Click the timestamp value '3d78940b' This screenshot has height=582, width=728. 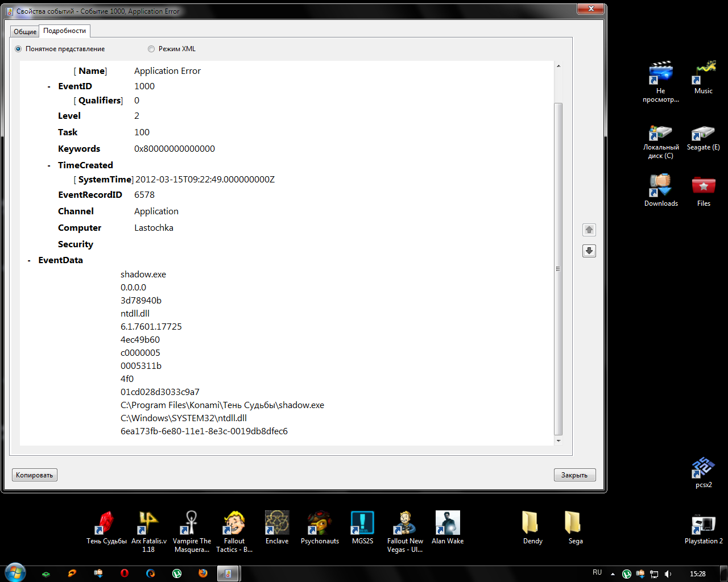[141, 301]
